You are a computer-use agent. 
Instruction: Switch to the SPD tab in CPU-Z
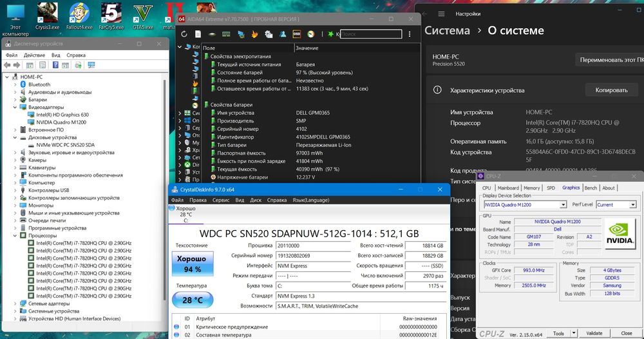[x=551, y=188]
